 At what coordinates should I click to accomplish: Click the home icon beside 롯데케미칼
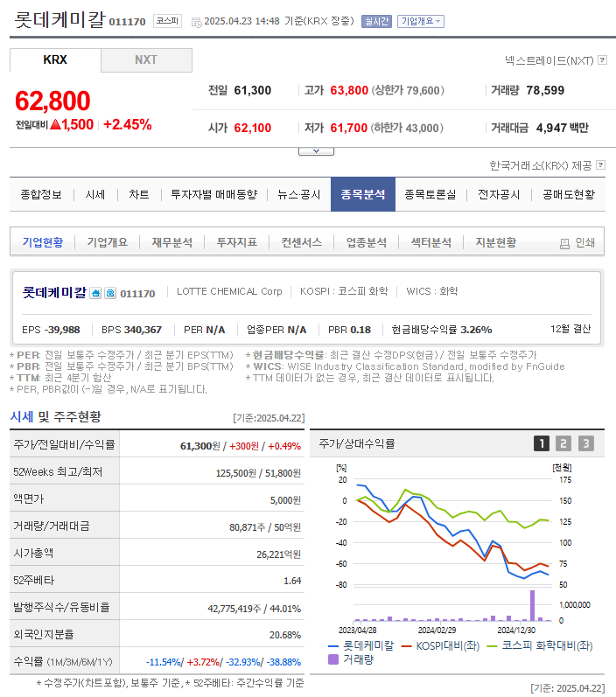[x=95, y=293]
